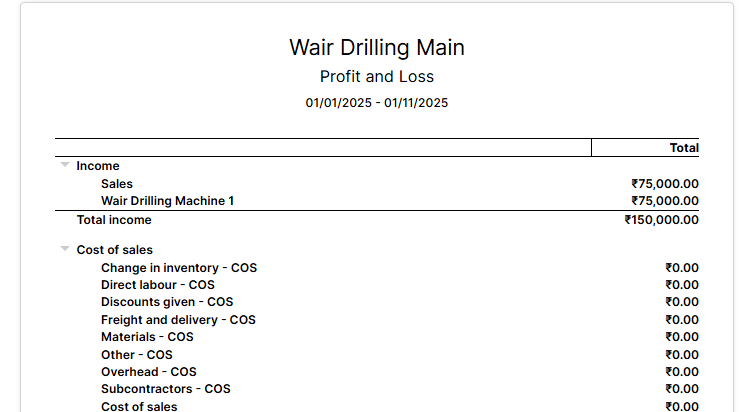The width and height of the screenshot is (741, 412).
Task: Open Subcontractors - COS row label
Action: (x=165, y=389)
